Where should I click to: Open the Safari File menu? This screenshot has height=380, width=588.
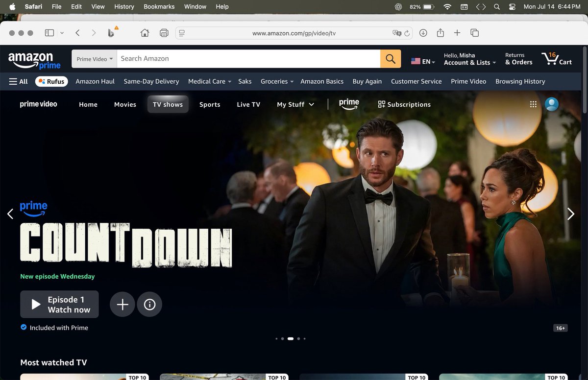pyautogui.click(x=57, y=6)
